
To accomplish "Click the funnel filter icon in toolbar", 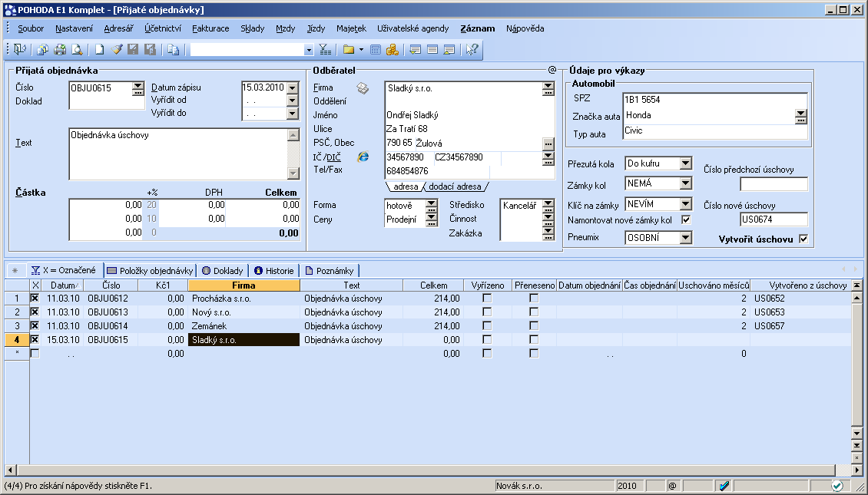I will point(326,50).
